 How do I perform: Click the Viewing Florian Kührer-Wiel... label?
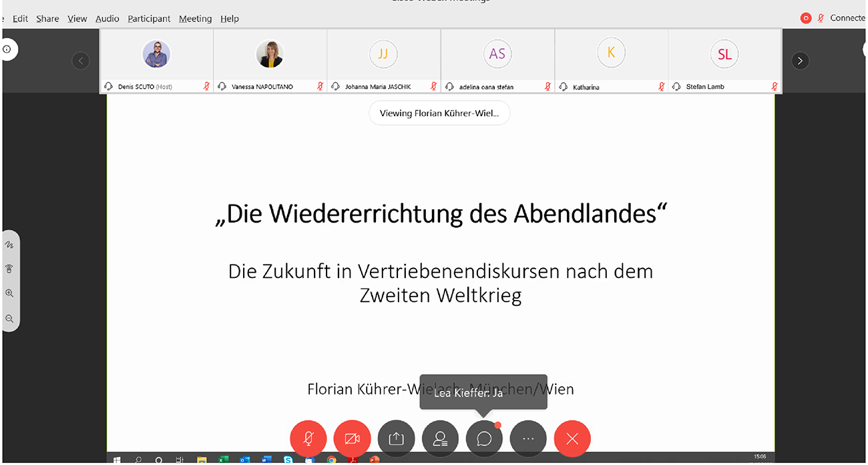(439, 113)
